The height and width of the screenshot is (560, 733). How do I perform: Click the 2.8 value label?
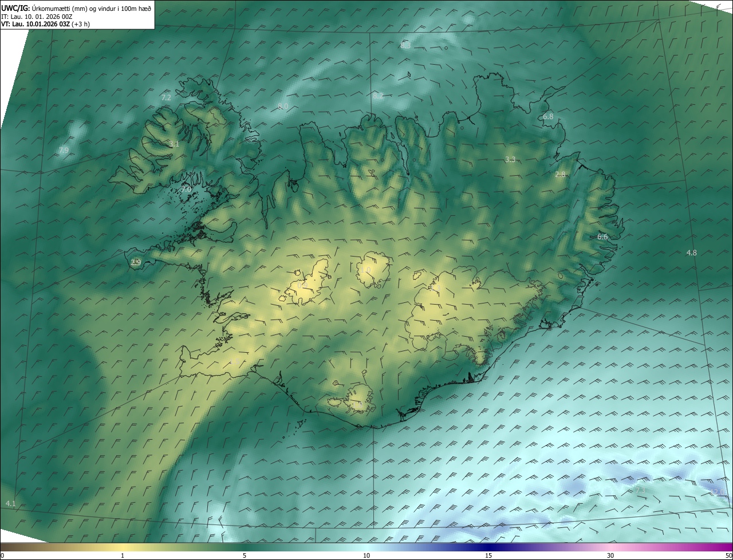[560, 175]
